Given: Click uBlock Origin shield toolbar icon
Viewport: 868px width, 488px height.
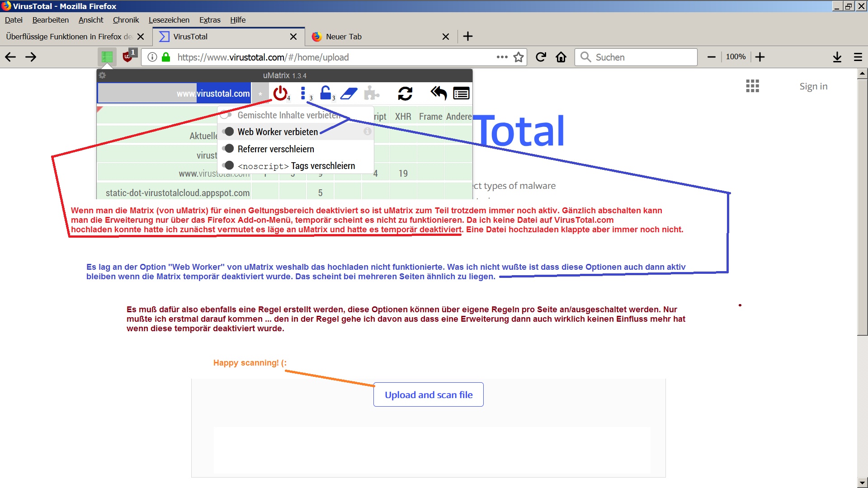Looking at the screenshot, I should point(128,57).
